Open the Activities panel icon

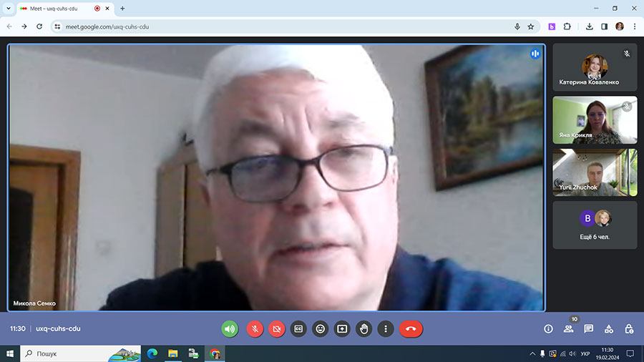(609, 329)
